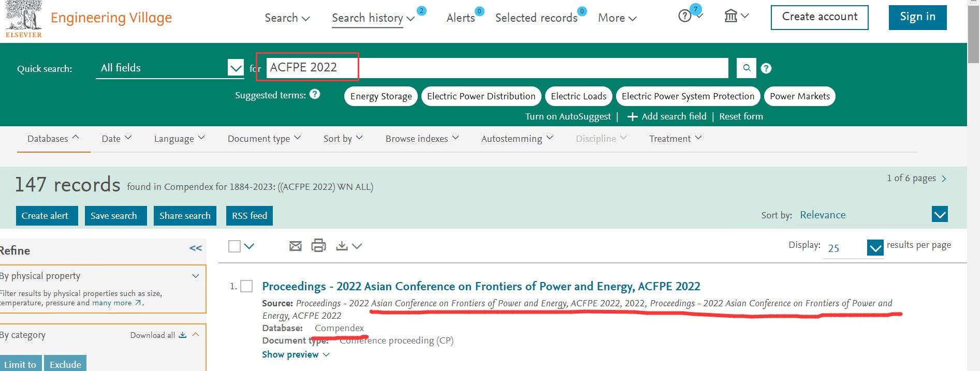Expand Show preview for record 1

(296, 354)
